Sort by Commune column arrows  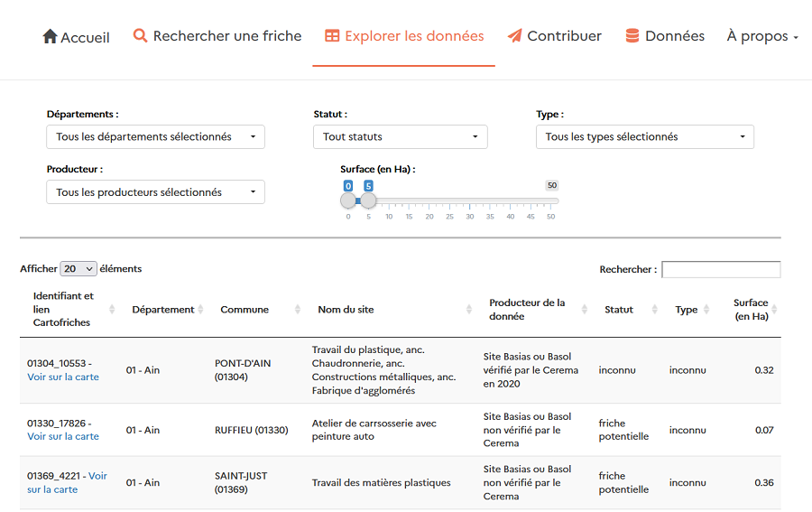[298, 309]
